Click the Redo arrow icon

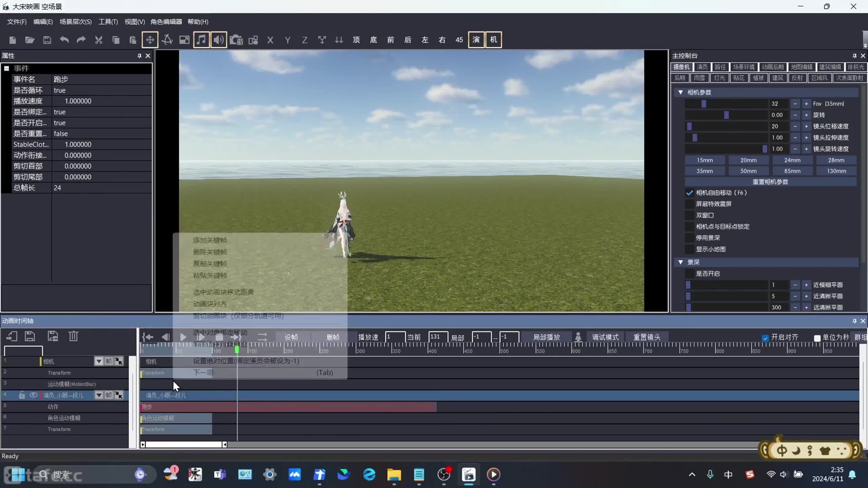point(81,40)
